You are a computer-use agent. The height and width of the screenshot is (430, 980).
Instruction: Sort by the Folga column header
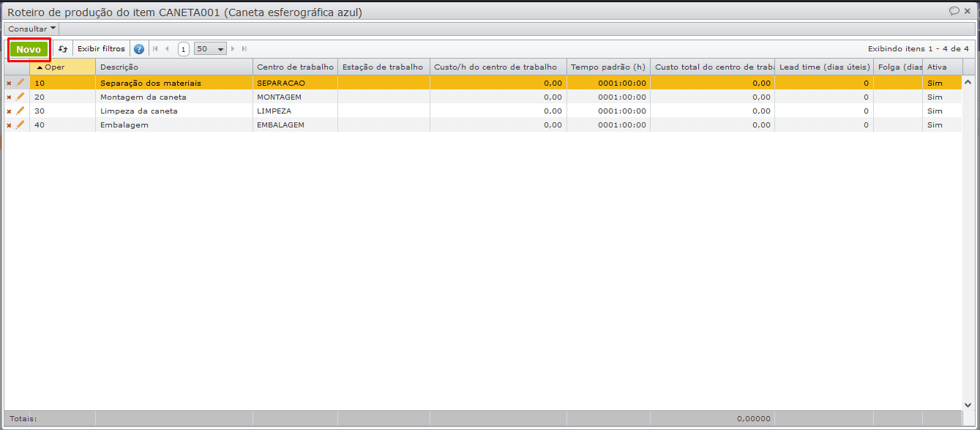click(x=899, y=67)
